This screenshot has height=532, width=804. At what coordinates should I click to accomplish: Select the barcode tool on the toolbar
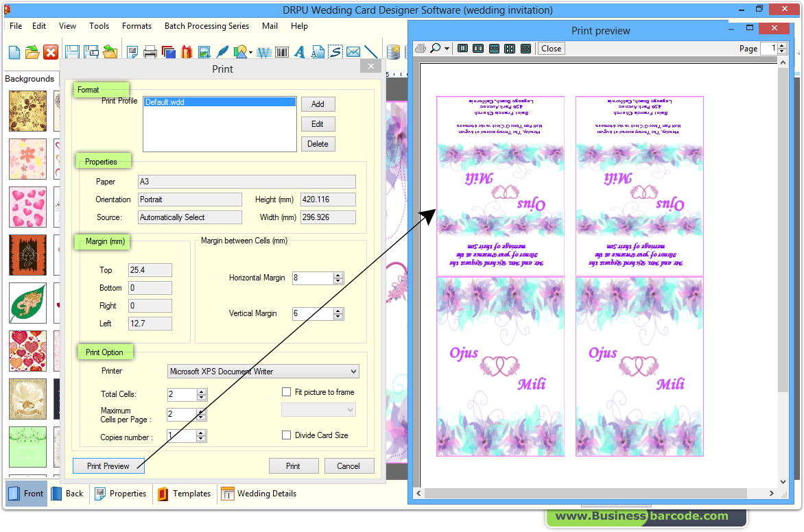tap(282, 51)
